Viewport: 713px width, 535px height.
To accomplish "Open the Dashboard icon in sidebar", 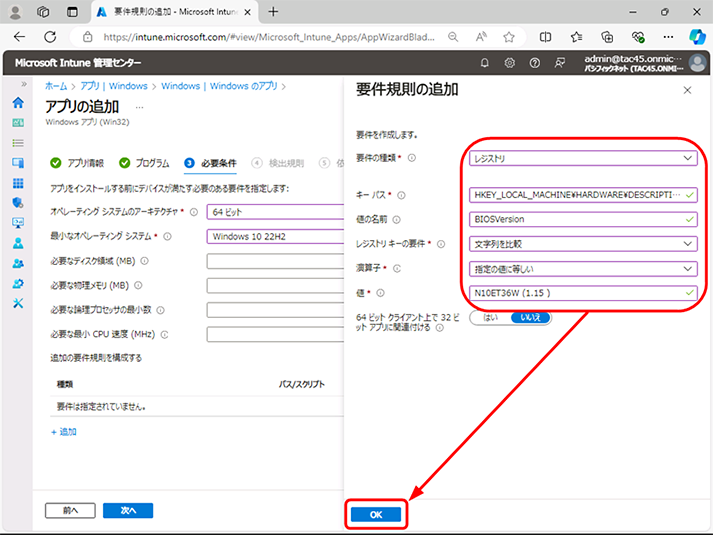I will pos(18,123).
